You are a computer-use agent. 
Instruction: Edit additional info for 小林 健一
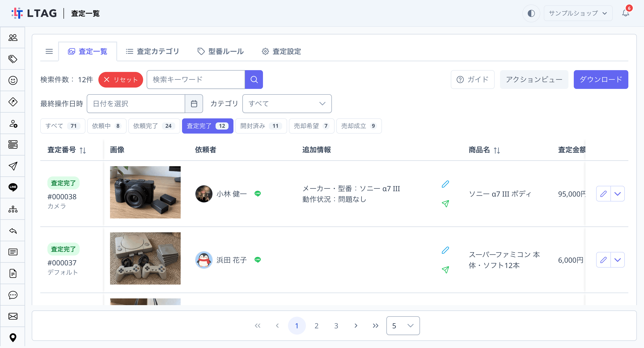(445, 184)
